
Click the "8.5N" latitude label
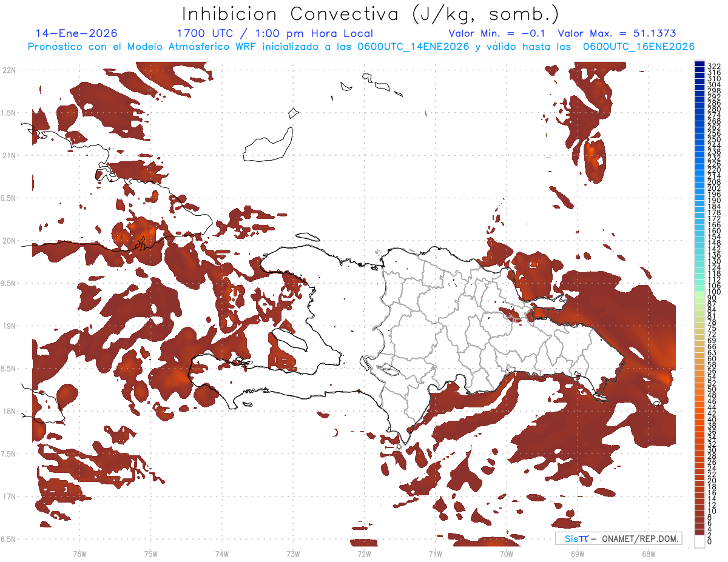(9, 369)
